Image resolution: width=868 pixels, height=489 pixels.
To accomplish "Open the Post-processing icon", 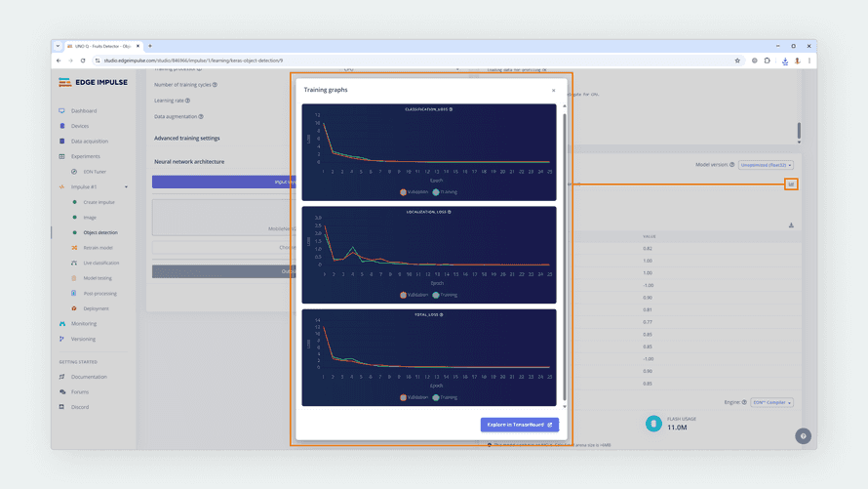I will tap(74, 293).
